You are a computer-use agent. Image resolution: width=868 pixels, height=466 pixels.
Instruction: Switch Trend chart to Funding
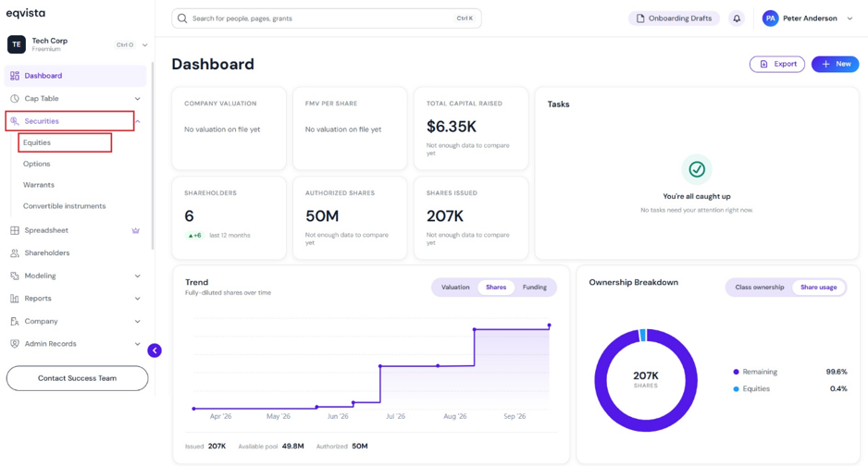pyautogui.click(x=534, y=288)
